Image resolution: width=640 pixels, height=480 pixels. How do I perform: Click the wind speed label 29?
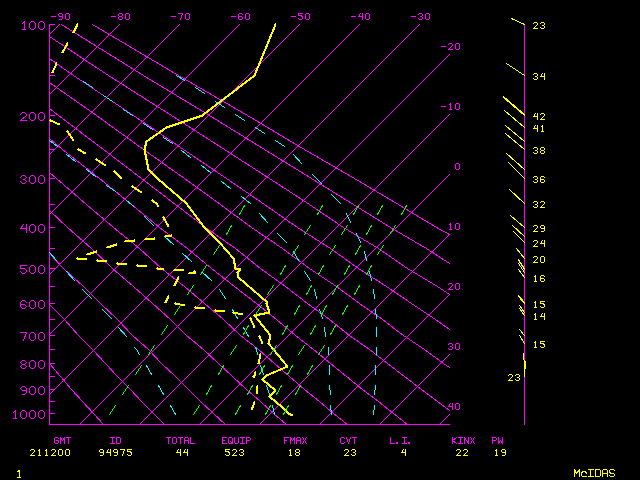539,229
